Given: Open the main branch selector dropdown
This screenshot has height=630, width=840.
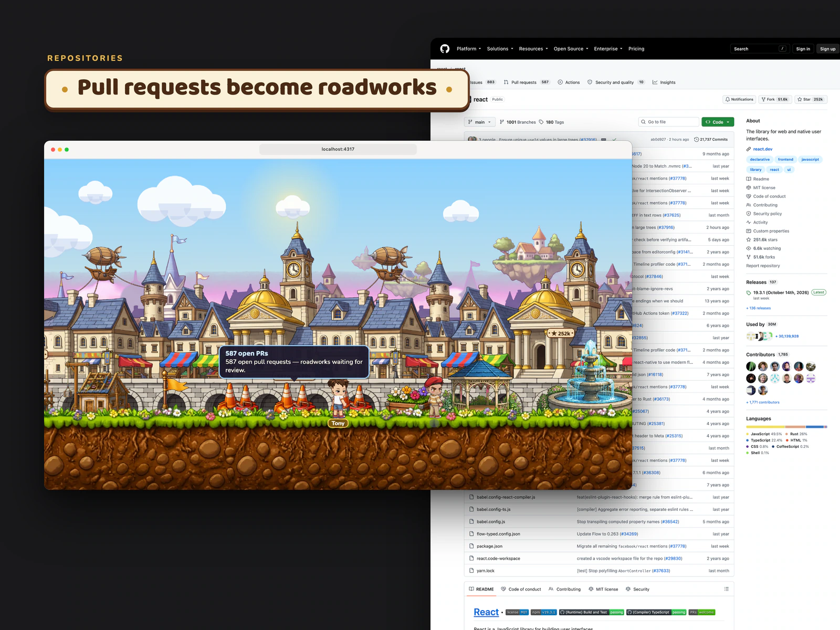Looking at the screenshot, I should point(479,122).
